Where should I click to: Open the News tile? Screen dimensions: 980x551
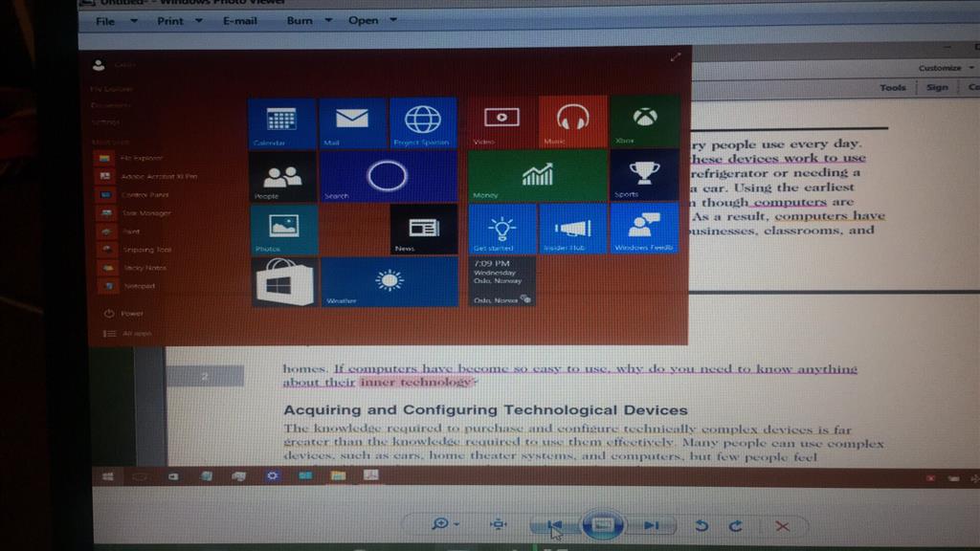click(424, 230)
